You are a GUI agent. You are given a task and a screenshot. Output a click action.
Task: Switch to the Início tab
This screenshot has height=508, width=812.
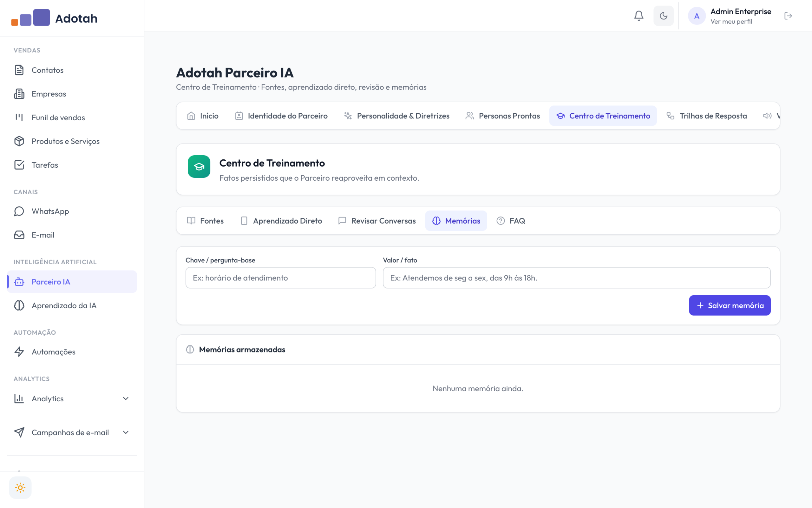[x=203, y=116]
